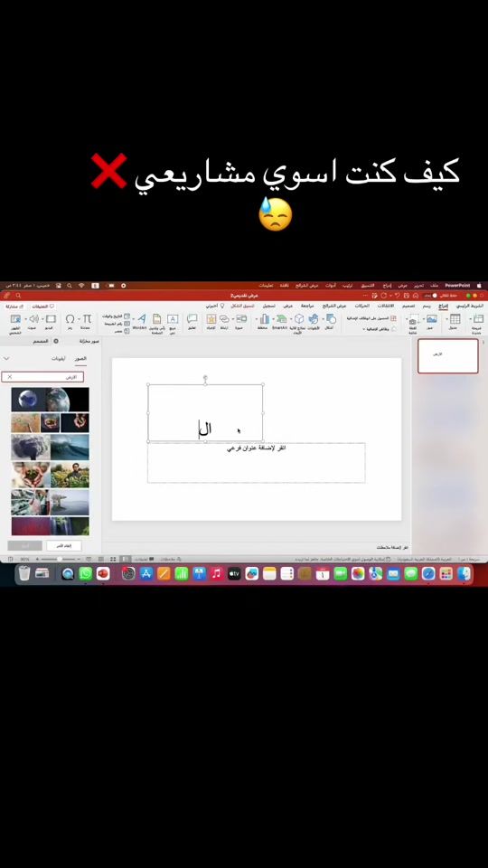Image resolution: width=488 pixels, height=868 pixels.
Task: Open the Insert (إدراج) ribbon tab
Action: 444,306
